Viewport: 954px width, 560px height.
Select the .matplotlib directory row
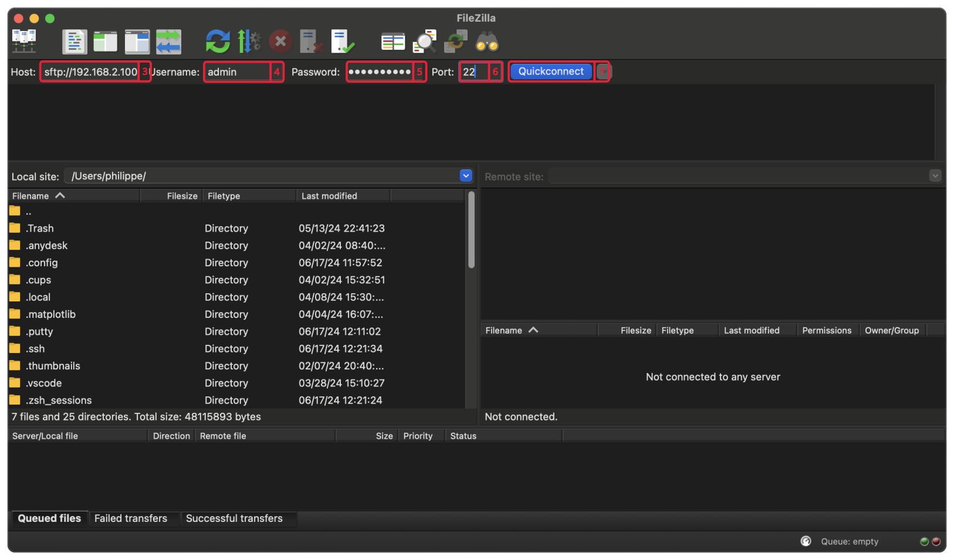[236, 315]
